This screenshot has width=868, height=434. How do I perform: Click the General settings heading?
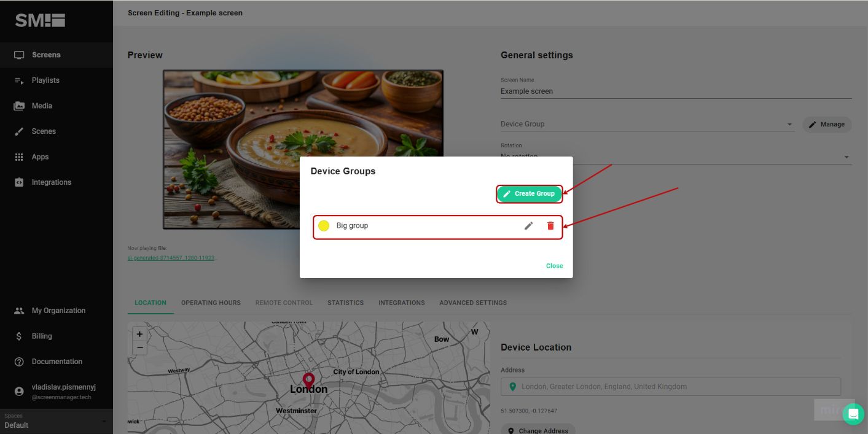(537, 55)
